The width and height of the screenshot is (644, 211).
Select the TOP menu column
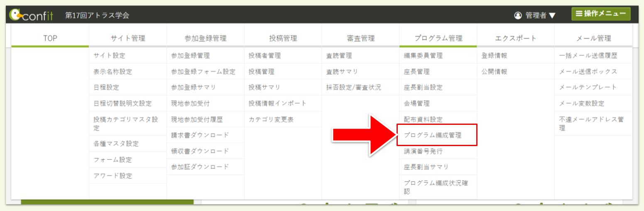(x=50, y=38)
